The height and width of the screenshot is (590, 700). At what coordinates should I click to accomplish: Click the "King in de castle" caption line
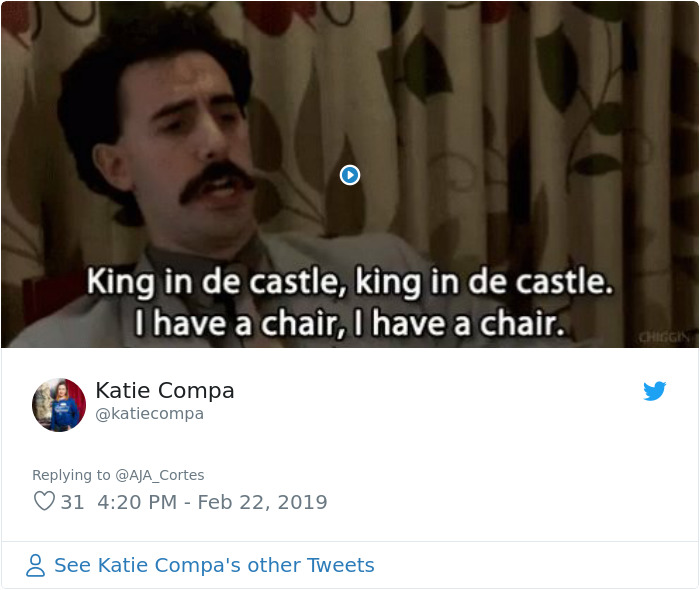[349, 282]
